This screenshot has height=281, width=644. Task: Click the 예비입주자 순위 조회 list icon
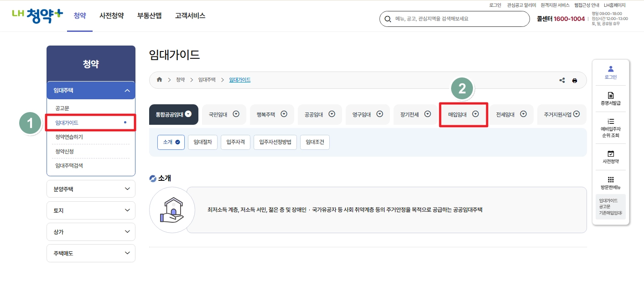tap(610, 124)
